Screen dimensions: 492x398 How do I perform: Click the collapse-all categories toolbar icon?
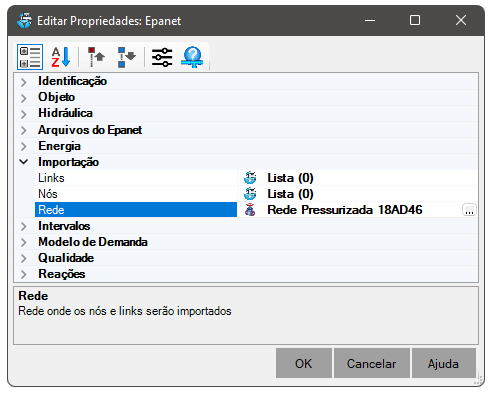tap(96, 57)
